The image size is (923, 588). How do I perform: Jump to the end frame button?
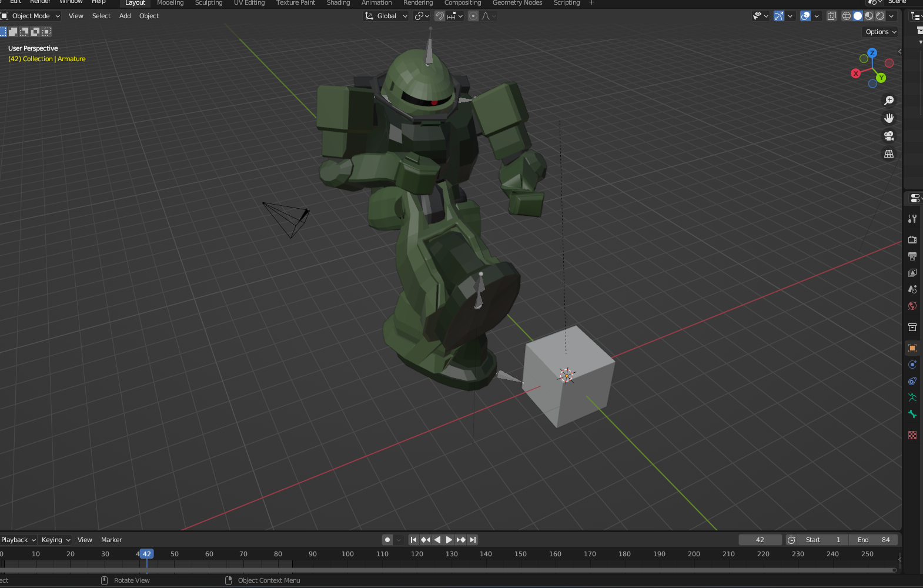point(473,540)
